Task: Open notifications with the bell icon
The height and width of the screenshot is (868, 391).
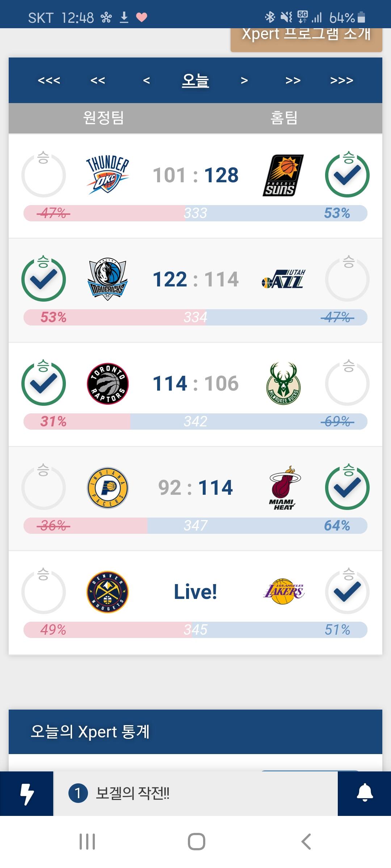Action: coord(365,793)
